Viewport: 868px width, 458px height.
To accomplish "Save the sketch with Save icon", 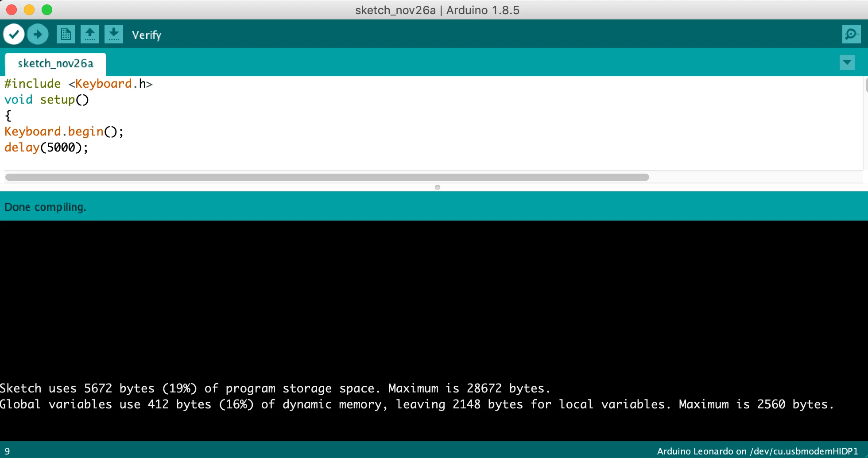I will [114, 34].
